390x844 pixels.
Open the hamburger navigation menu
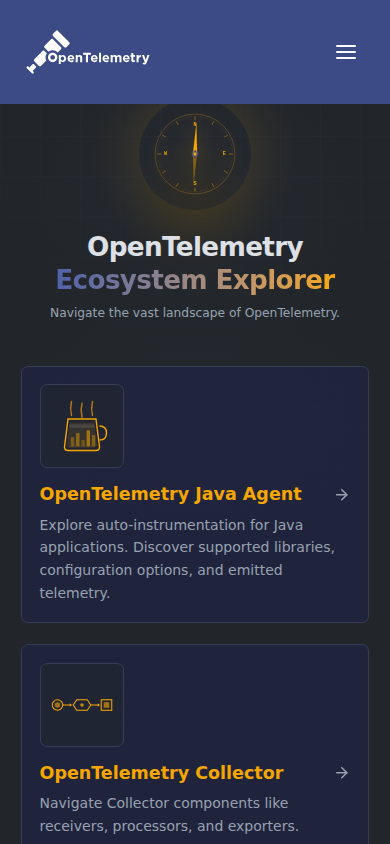(x=346, y=52)
